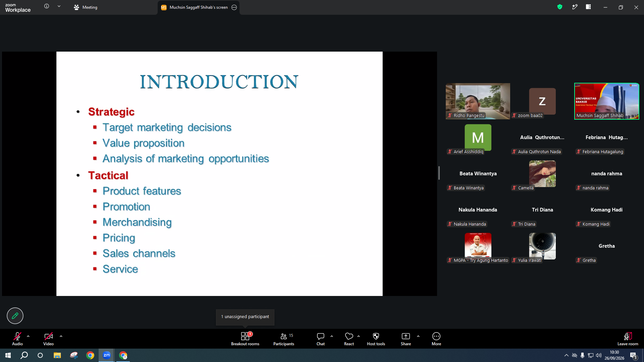
Task: Open Zoom from the Windows taskbar
Action: click(106, 355)
